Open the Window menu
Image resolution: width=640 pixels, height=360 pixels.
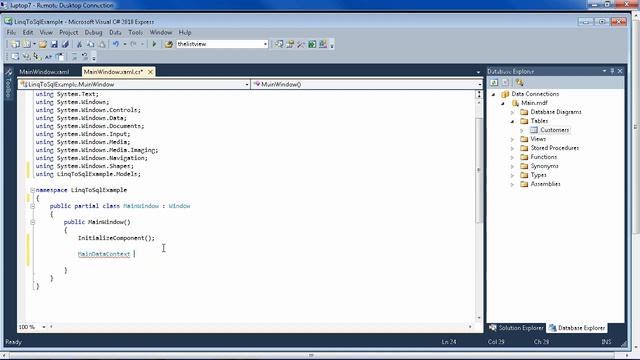point(160,32)
